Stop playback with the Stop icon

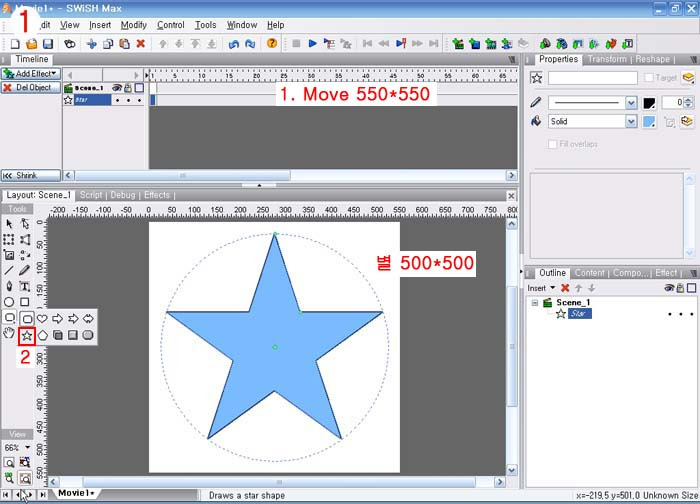(x=296, y=43)
